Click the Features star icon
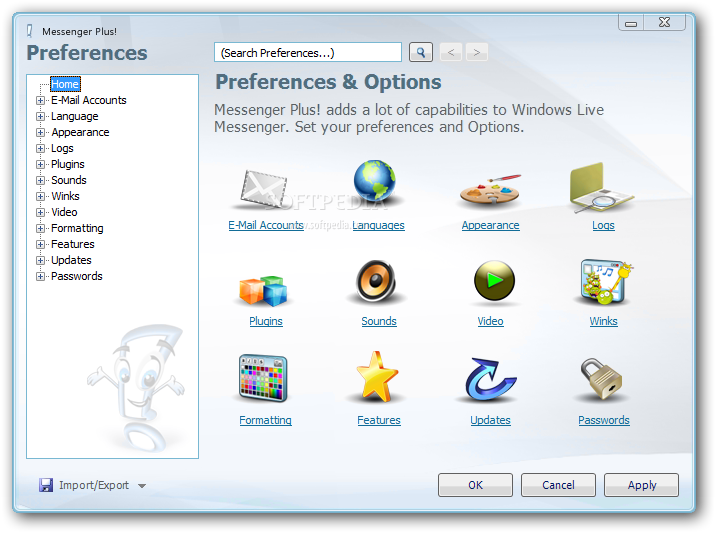716x533 pixels. (377, 377)
